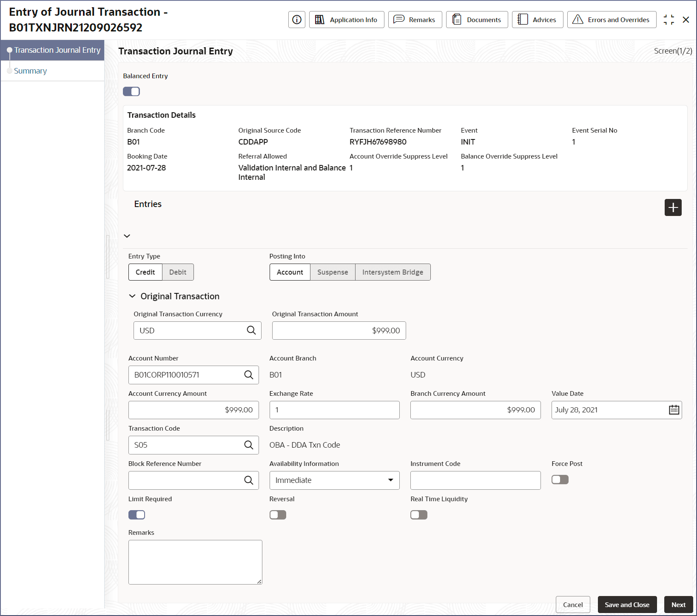Screen dimensions: 697x616
Task: Open the Availability Information dropdown
Action: (334, 480)
